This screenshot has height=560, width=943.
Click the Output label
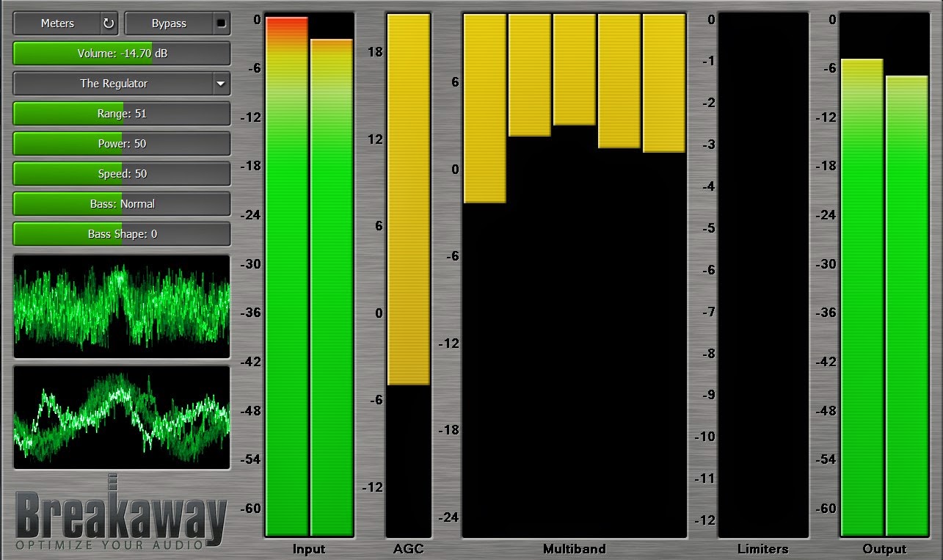point(885,549)
